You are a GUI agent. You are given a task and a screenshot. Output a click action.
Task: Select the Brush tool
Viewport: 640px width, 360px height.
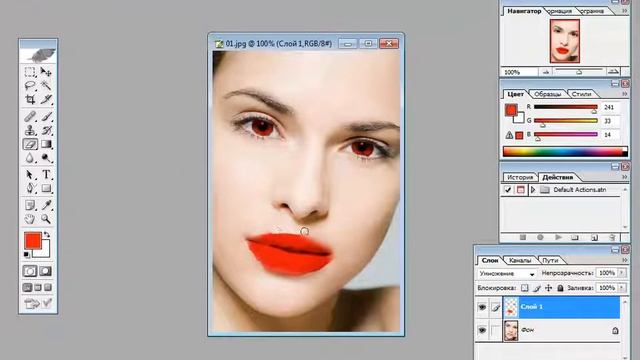tap(46, 117)
